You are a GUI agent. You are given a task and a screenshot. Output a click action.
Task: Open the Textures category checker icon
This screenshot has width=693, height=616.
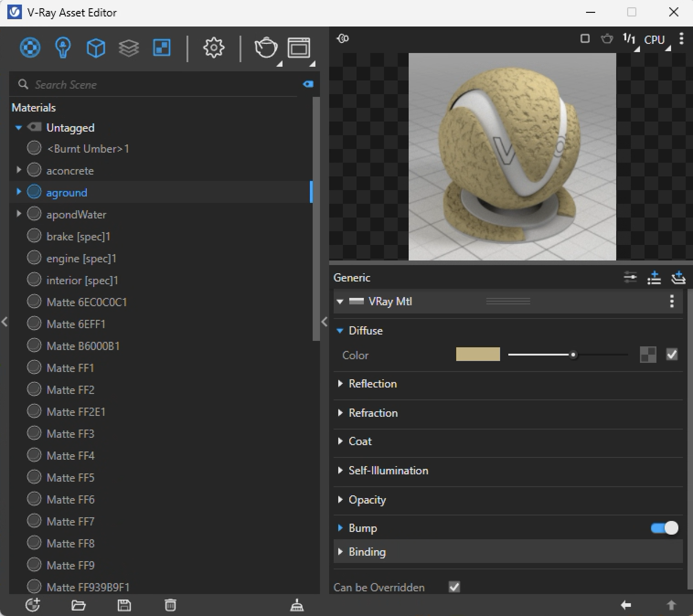(x=162, y=48)
